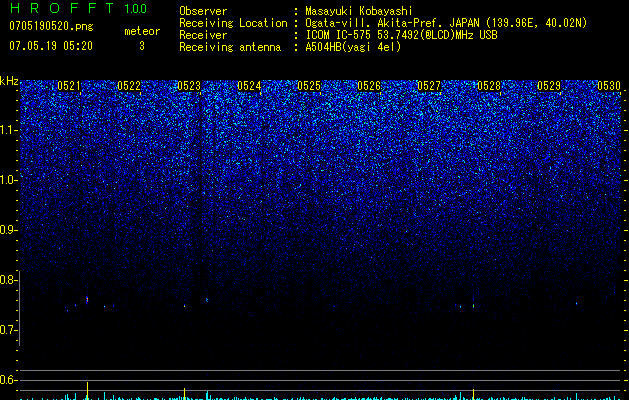Click the 0.7 kHz axis label
The height and width of the screenshot is (400, 629).
pyautogui.click(x=8, y=330)
